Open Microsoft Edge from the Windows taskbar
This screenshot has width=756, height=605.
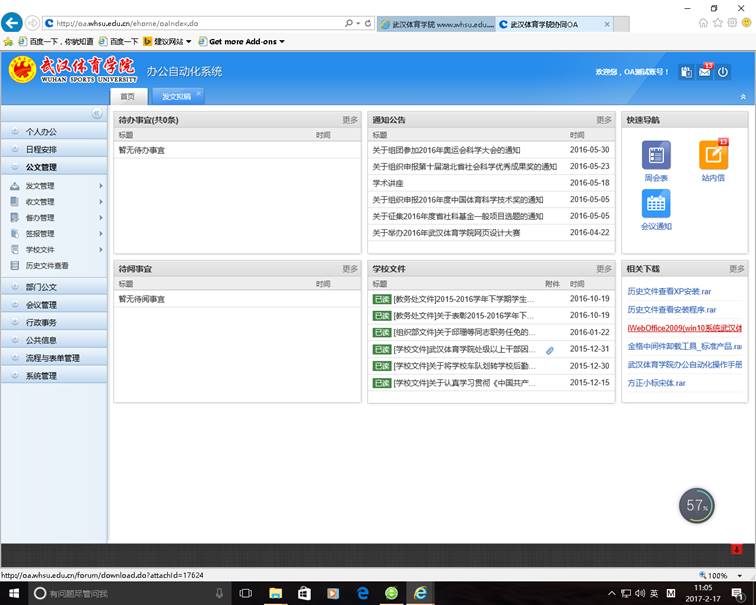point(362,593)
